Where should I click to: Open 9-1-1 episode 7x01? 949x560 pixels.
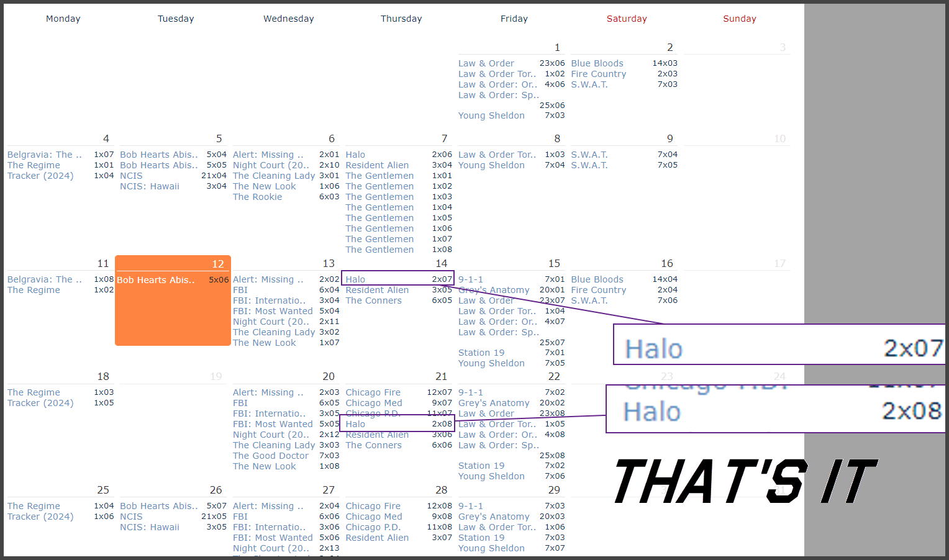[x=471, y=279]
